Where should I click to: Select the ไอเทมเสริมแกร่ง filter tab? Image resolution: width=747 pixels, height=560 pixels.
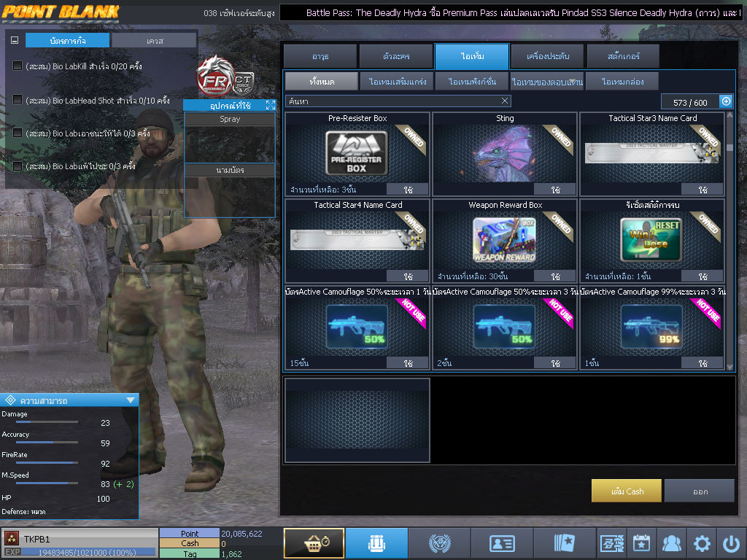397,82
